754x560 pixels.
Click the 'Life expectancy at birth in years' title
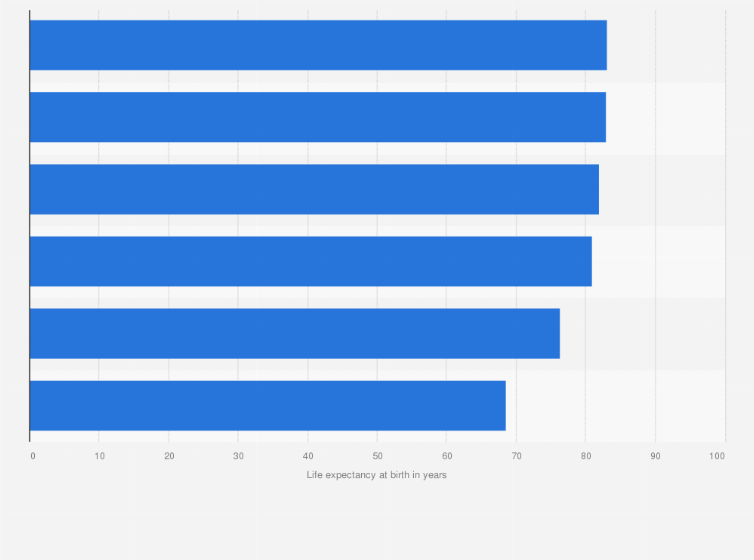tap(377, 475)
